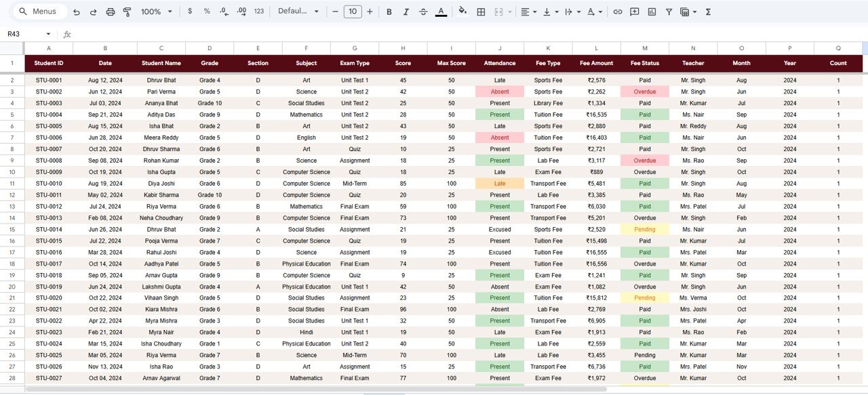Select cell Aug 19, 2024

[x=105, y=184]
